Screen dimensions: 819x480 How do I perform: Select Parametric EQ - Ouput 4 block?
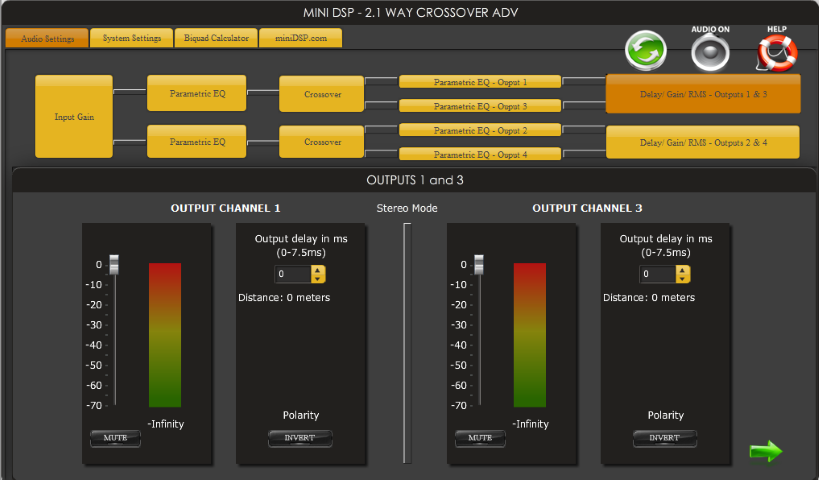tap(480, 154)
